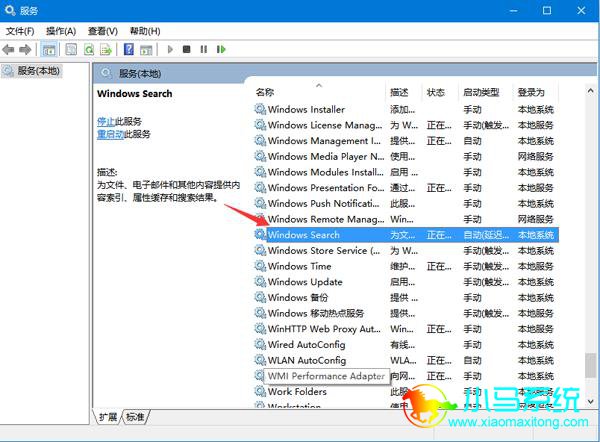Click the Export List toolbar icon
Image resolution: width=600 pixels, height=442 pixels.
click(x=106, y=49)
